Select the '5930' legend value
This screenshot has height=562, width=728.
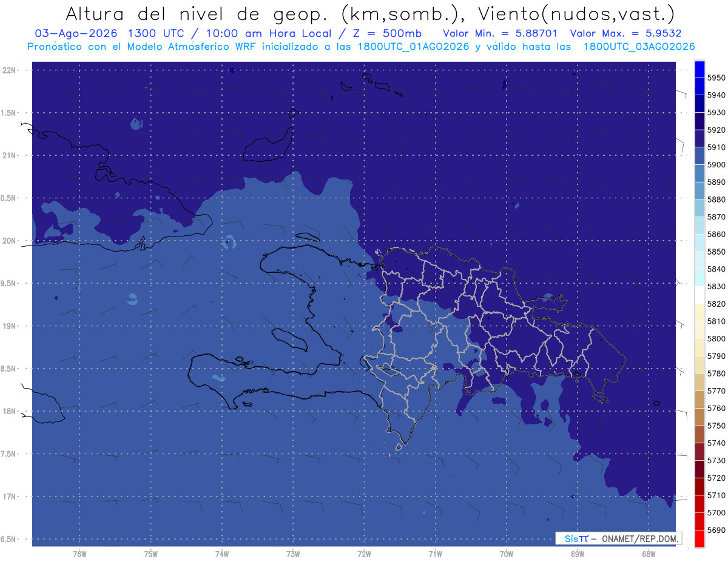(716, 113)
